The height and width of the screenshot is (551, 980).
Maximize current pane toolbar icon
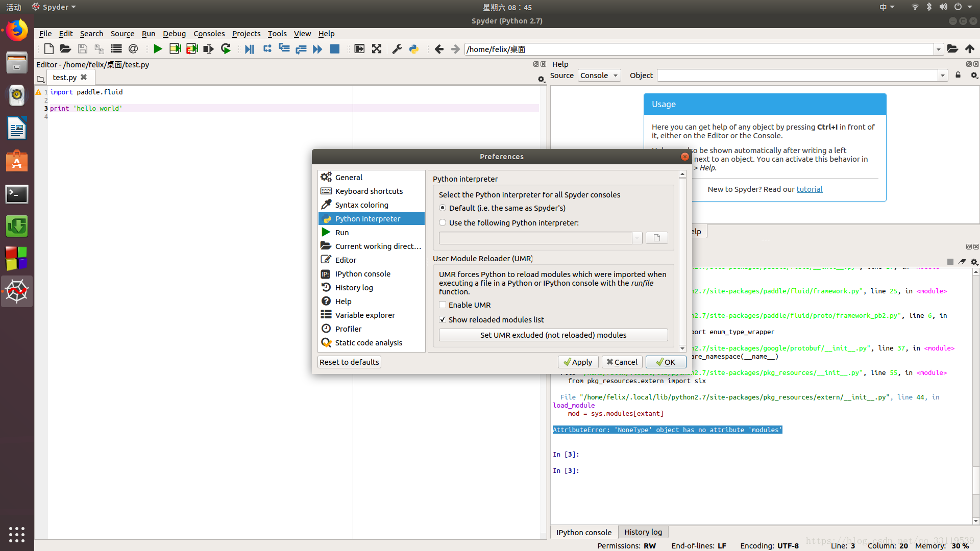[359, 49]
